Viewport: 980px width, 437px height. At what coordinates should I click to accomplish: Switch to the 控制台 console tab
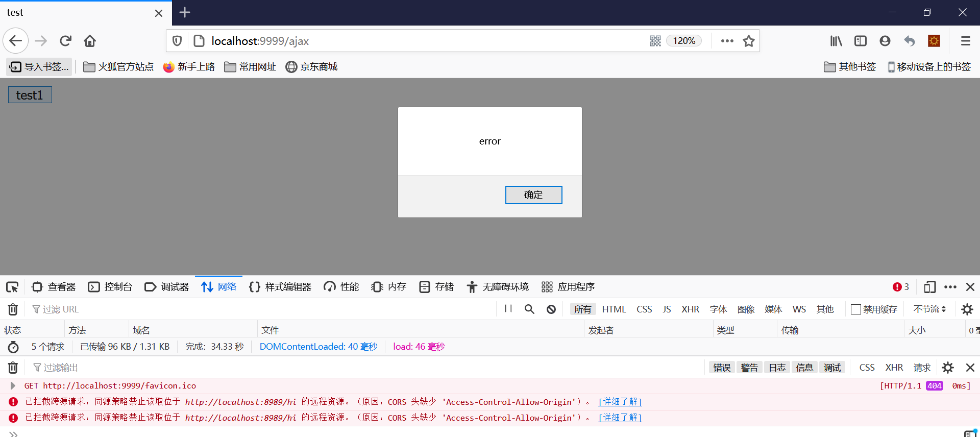110,287
